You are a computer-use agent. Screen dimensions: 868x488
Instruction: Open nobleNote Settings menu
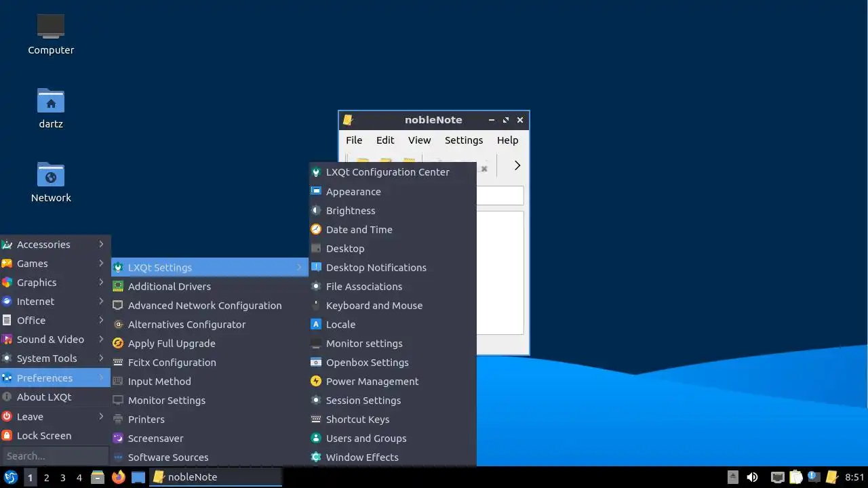464,140
